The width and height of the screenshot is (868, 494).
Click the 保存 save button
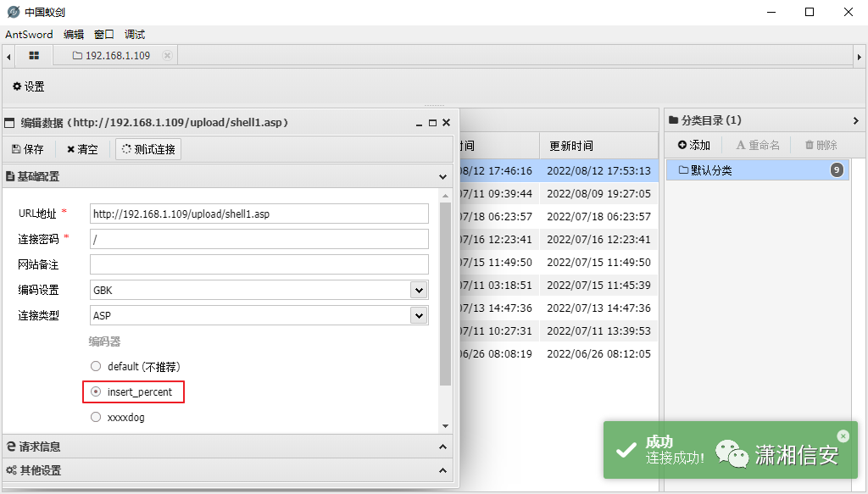(x=28, y=149)
